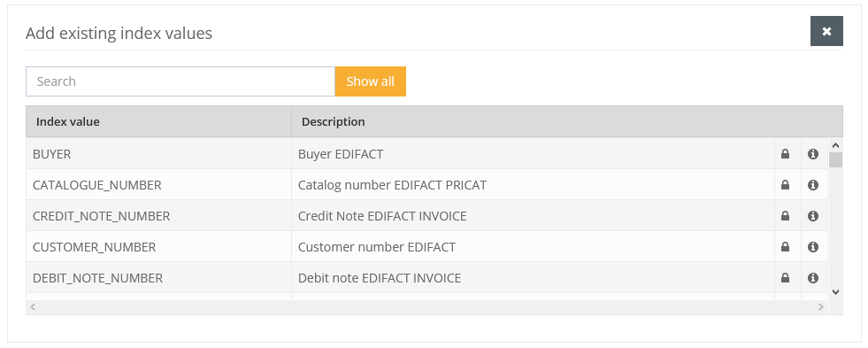Focus the Search input field
The height and width of the screenshot is (348, 868).
pyautogui.click(x=181, y=81)
